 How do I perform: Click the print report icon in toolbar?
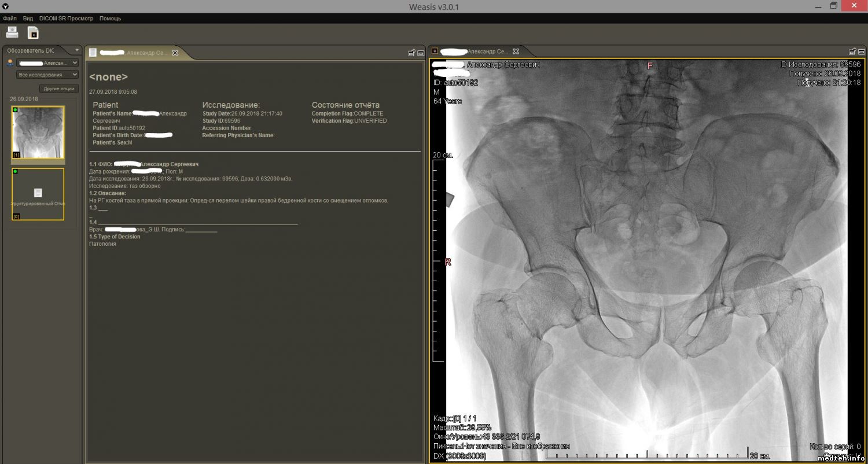pyautogui.click(x=12, y=32)
